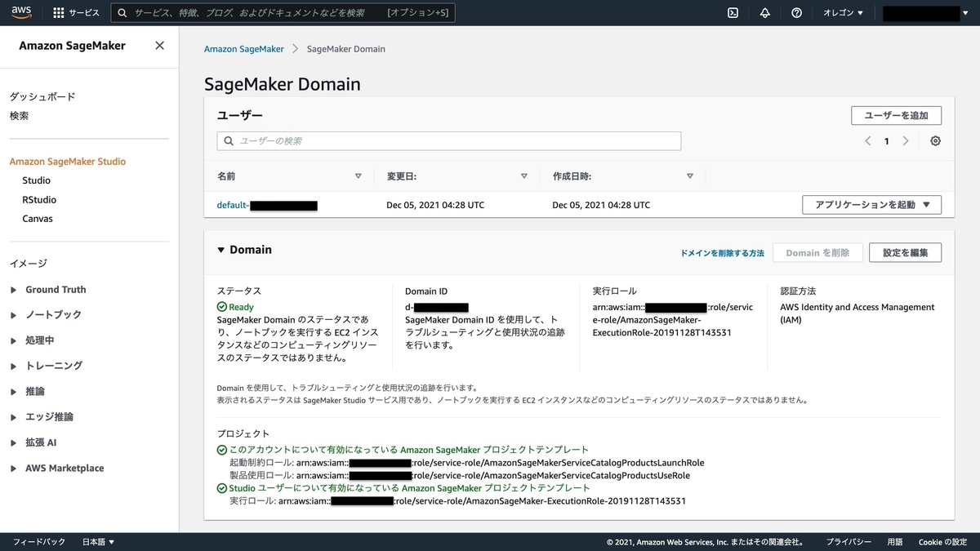980x551 pixels.
Task: Sort users by 名前 column arrow
Action: (x=358, y=176)
